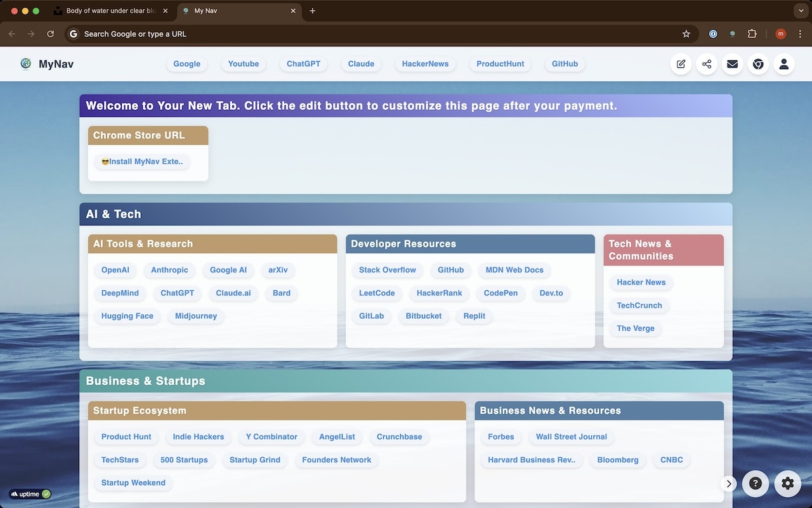Focus the address bar search field

click(374, 34)
